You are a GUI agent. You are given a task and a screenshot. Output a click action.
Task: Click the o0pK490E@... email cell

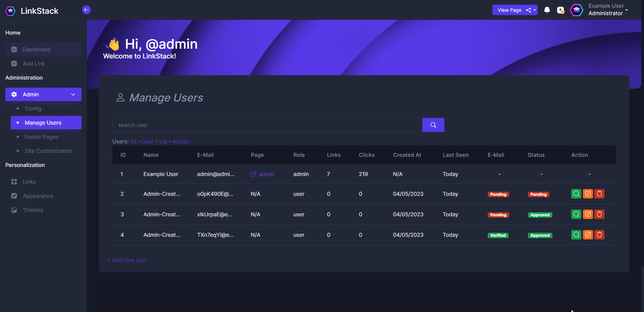[215, 194]
